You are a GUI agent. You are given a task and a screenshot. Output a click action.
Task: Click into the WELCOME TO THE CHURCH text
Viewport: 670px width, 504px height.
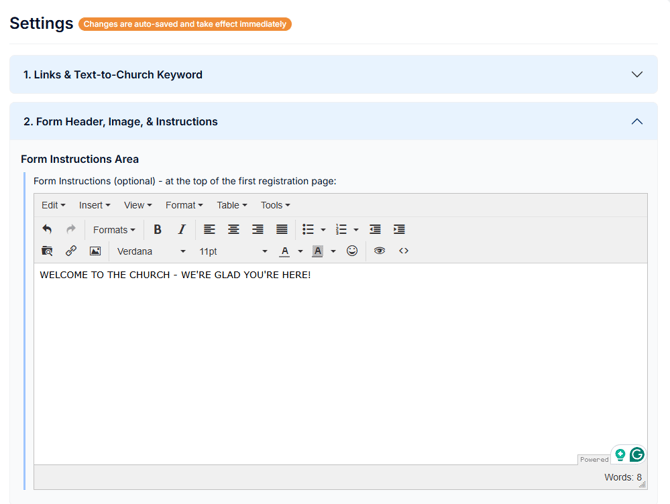coord(175,275)
